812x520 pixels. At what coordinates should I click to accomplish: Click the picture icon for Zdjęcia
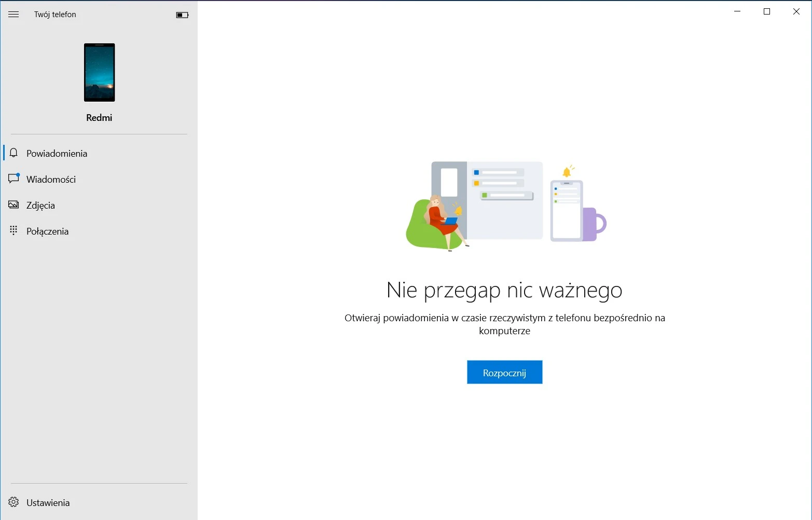14,205
